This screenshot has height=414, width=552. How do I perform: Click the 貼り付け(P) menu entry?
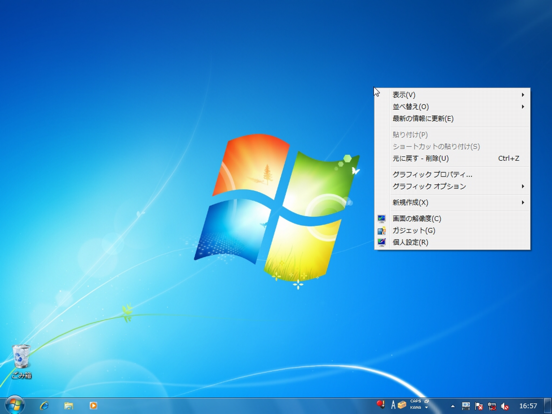pyautogui.click(x=452, y=134)
